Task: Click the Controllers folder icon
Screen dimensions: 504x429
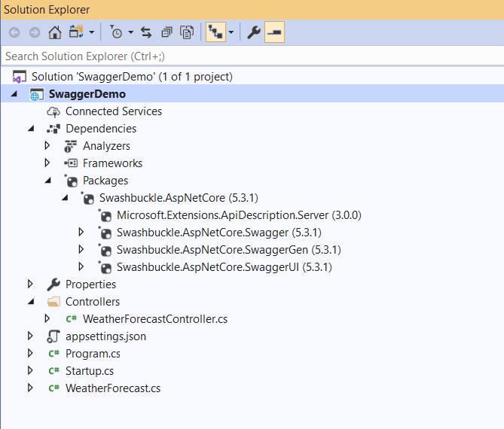Action: [53, 302]
